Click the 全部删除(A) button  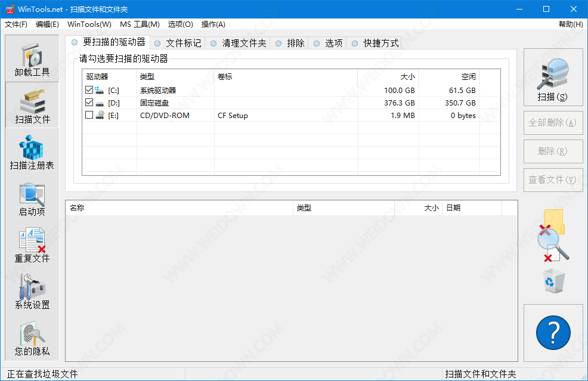[553, 123]
